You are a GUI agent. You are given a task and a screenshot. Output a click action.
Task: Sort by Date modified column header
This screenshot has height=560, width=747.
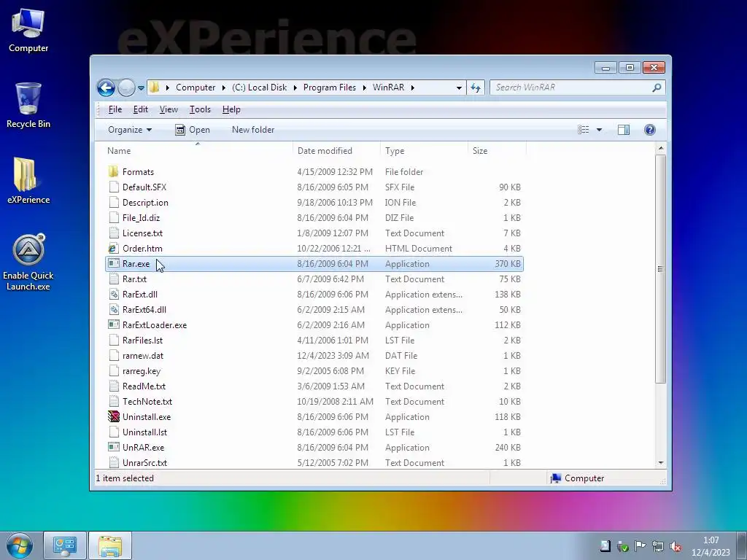point(336,151)
